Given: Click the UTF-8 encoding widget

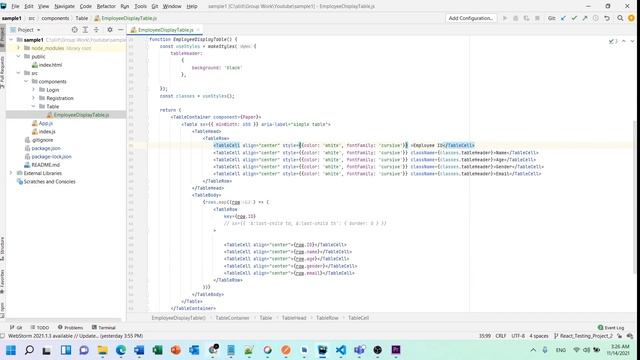Looking at the screenshot, I should coord(518,336).
